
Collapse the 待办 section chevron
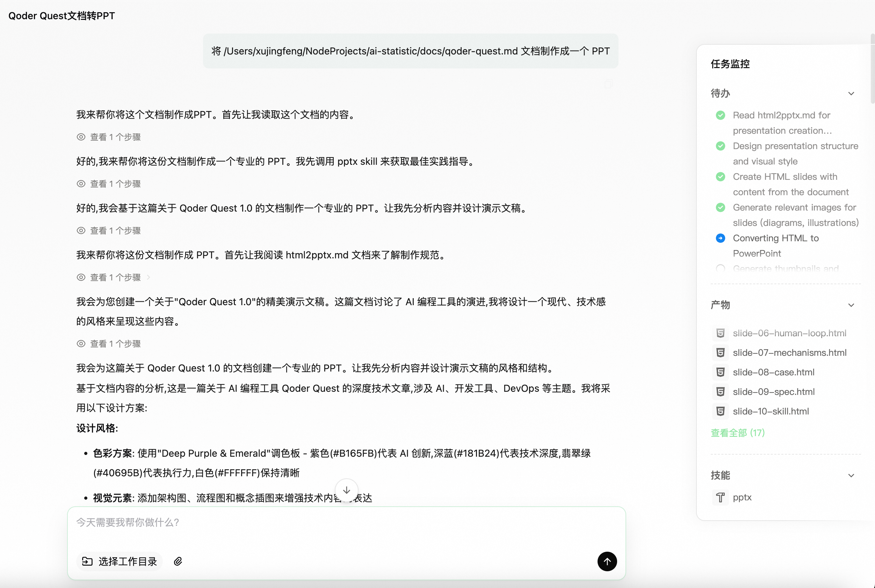coord(851,93)
